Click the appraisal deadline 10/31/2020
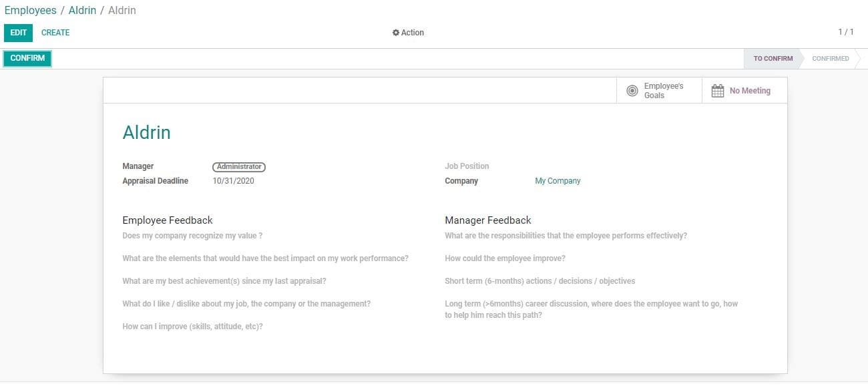The width and height of the screenshot is (868, 390). point(233,181)
